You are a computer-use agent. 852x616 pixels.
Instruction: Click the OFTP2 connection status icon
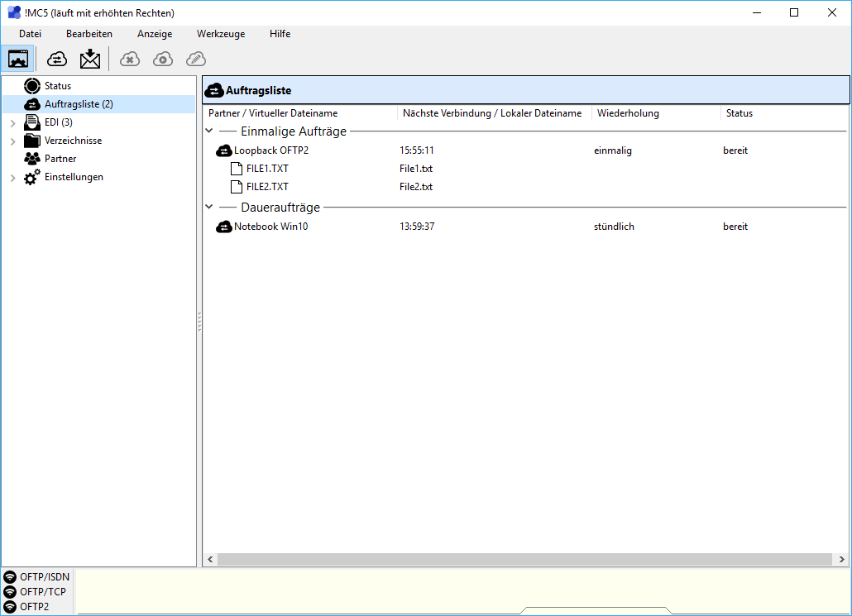click(x=10, y=607)
